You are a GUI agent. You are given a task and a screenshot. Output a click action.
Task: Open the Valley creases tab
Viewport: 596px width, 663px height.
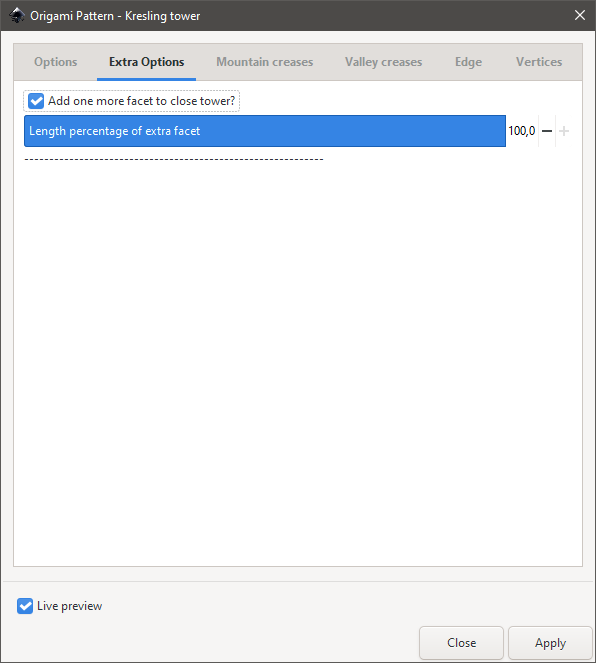(x=383, y=62)
